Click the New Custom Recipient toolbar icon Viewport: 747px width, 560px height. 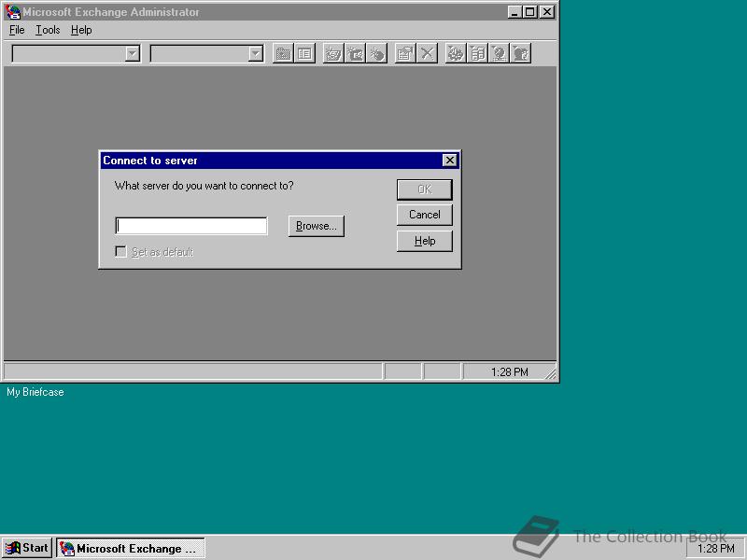point(377,53)
